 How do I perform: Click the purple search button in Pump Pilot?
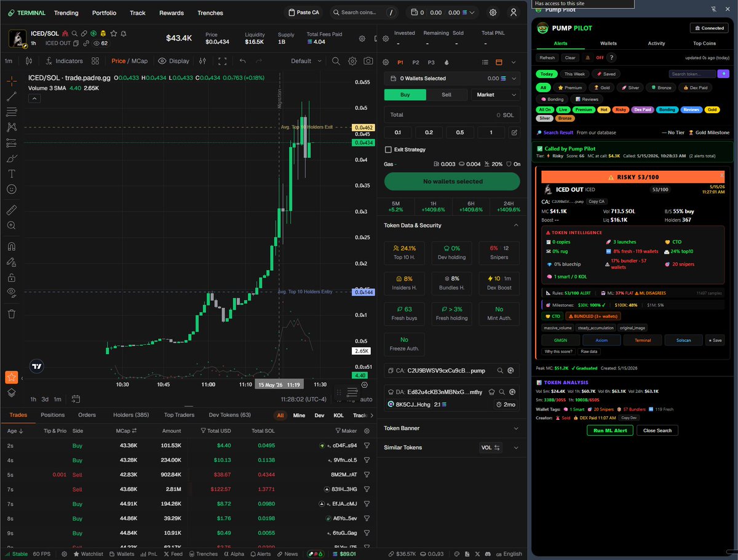(x=722, y=74)
